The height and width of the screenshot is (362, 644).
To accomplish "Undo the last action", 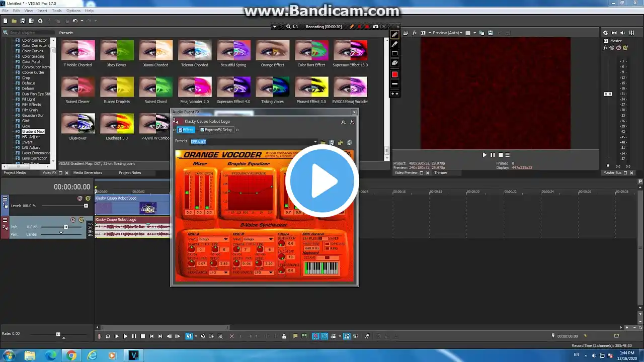I will click(x=75, y=21).
